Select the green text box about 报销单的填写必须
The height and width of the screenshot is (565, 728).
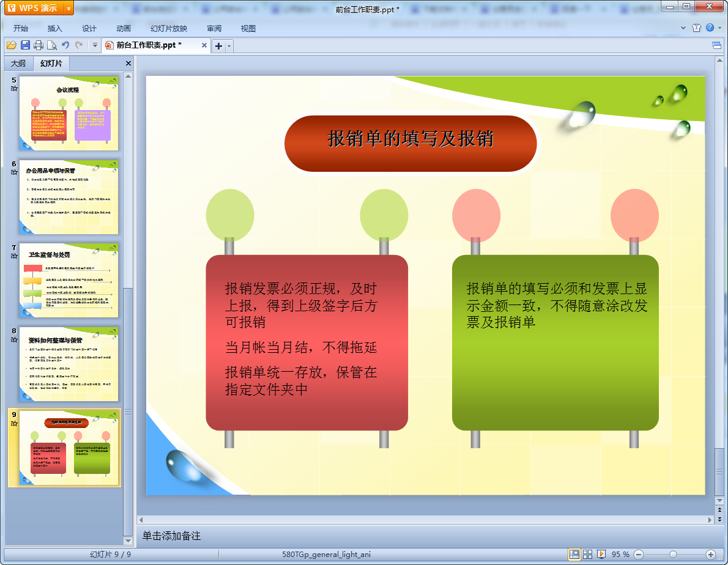click(x=555, y=342)
